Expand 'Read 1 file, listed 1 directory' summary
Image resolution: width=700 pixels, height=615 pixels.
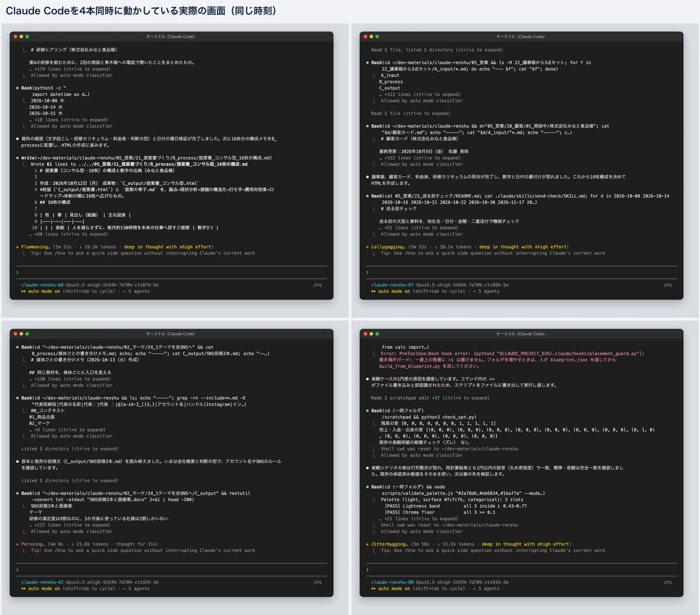tap(437, 50)
